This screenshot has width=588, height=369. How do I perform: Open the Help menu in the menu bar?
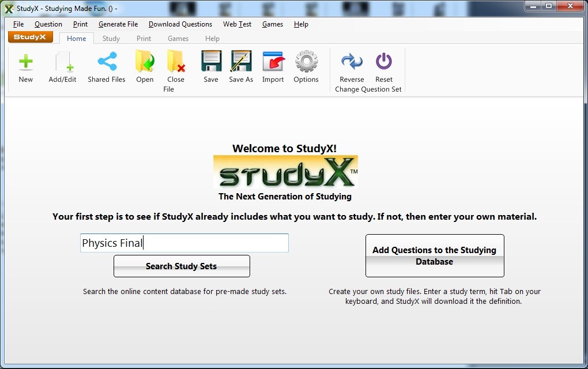coord(301,24)
